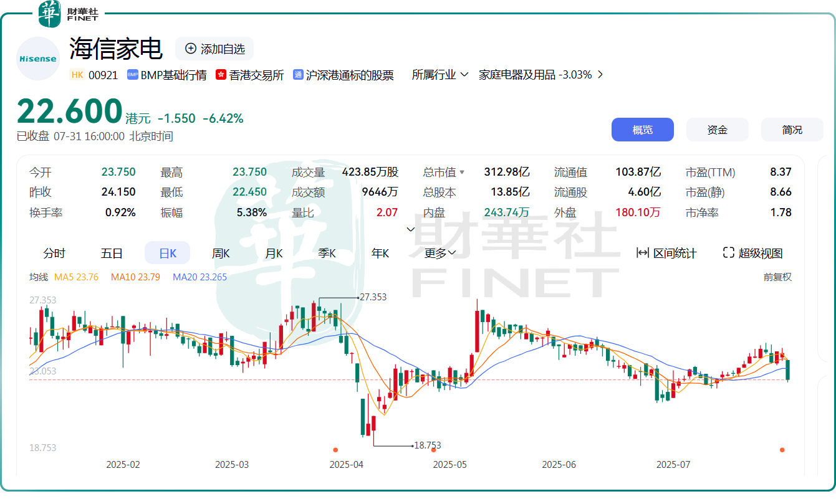Select the 月K chart period

274,254
